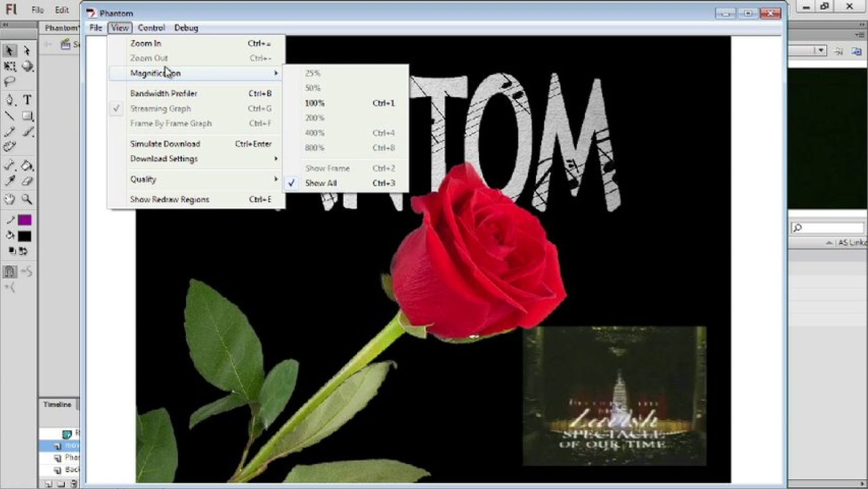The width and height of the screenshot is (868, 489).
Task: Open the Debug menu
Action: click(x=186, y=28)
